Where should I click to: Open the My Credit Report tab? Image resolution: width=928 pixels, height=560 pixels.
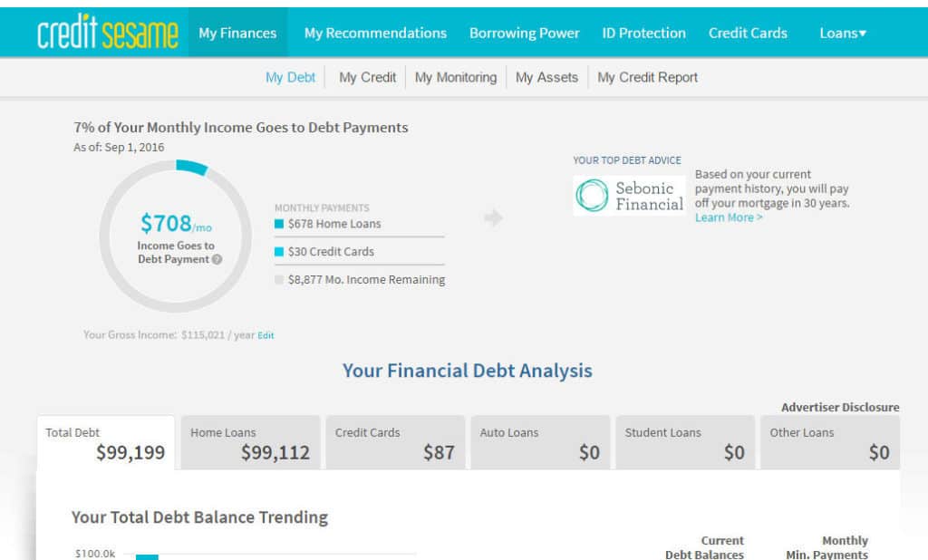[647, 78]
